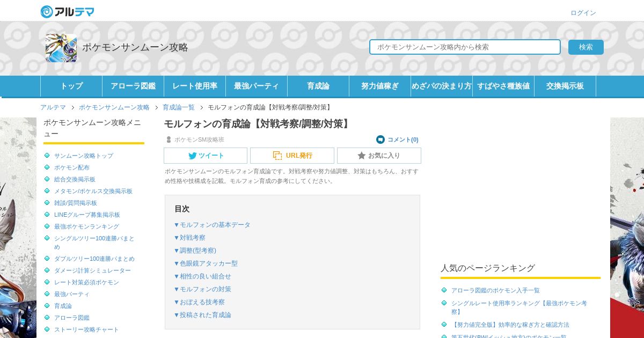Open 雑談/質問掲示板 sidebar link
Viewport: 644px width, 338px height.
(76, 203)
